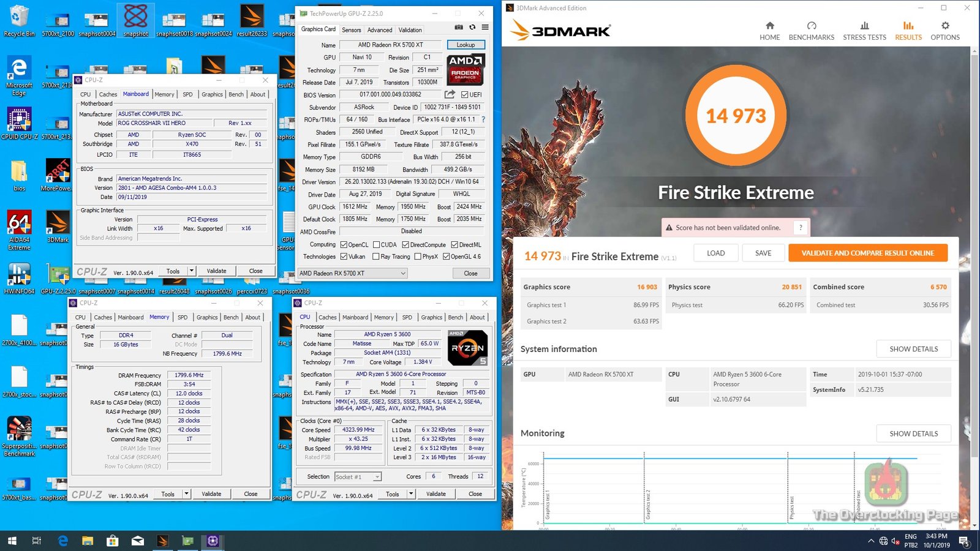
Task: Click the GPU-Z refresh icon
Action: coord(472,27)
